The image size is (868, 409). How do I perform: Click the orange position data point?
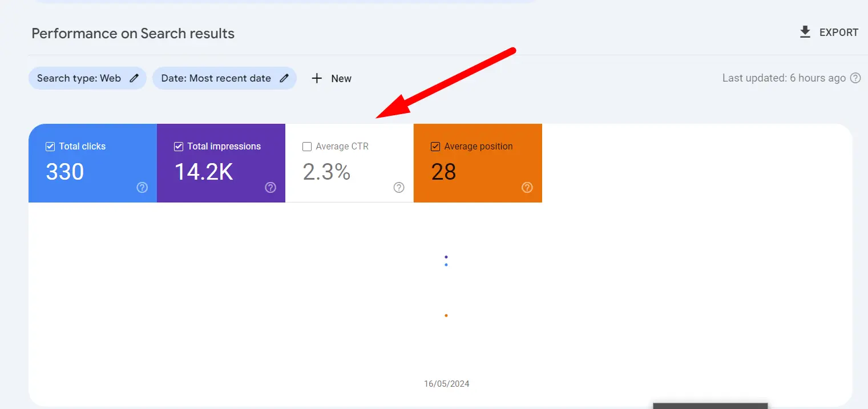click(x=446, y=315)
